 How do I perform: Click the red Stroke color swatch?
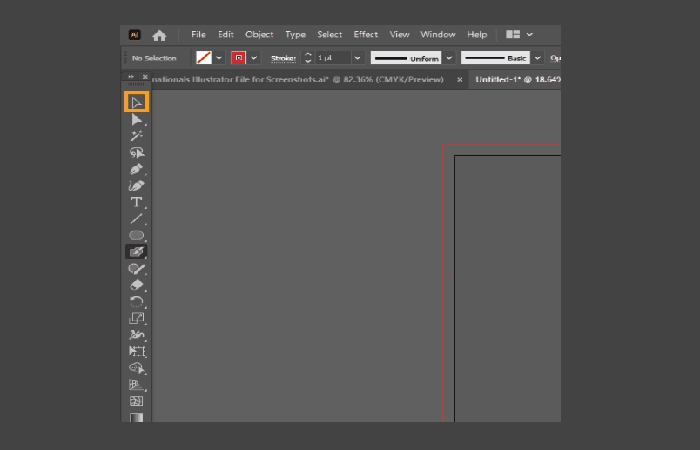pos(239,58)
